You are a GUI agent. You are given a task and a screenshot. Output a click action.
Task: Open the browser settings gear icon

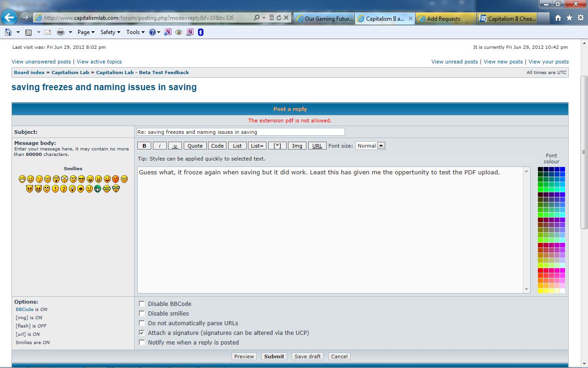581,18
